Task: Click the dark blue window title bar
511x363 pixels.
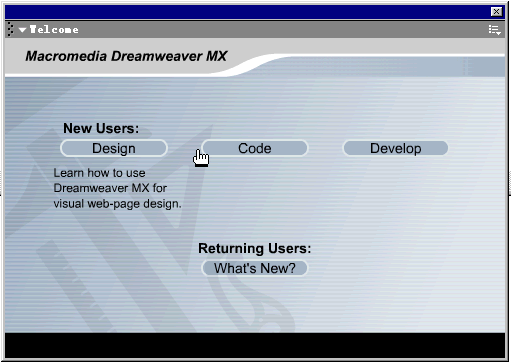Action: pyautogui.click(x=247, y=12)
